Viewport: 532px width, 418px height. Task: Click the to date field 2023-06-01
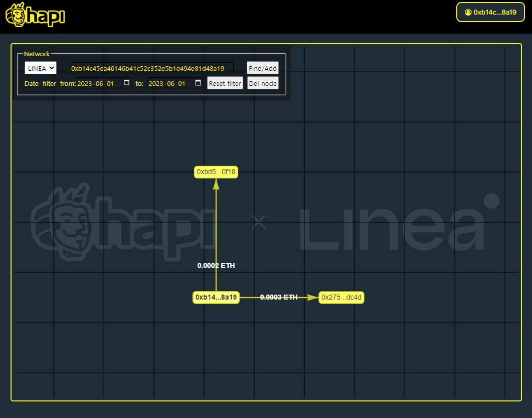[x=174, y=83]
